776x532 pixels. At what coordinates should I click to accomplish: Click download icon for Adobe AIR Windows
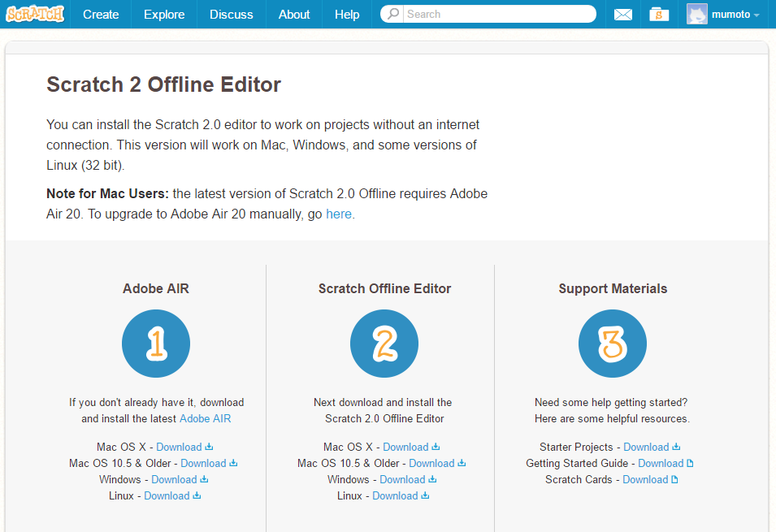[x=205, y=479]
